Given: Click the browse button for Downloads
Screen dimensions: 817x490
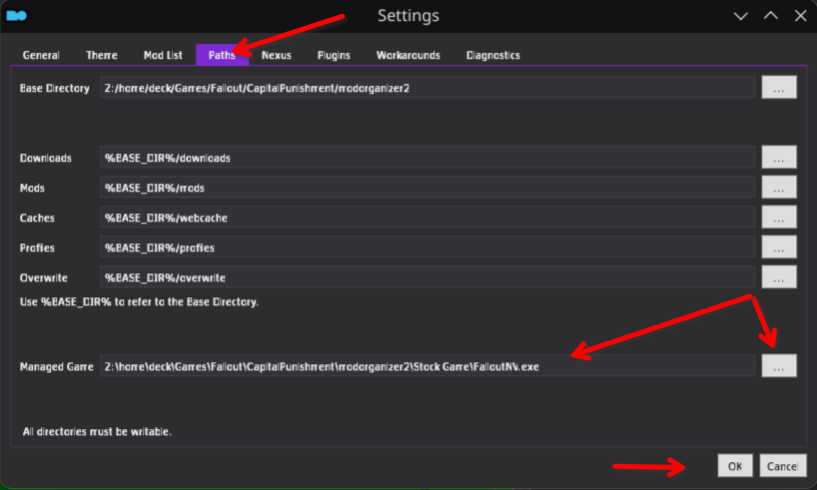Looking at the screenshot, I should click(x=778, y=158).
